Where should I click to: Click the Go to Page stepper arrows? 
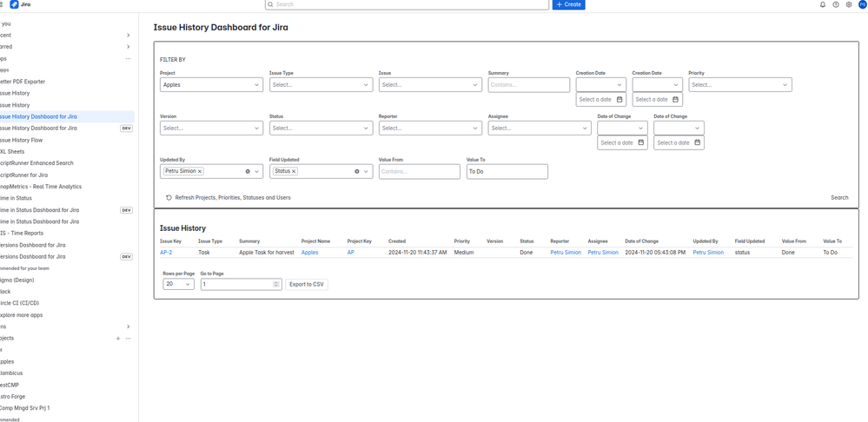[276, 284]
